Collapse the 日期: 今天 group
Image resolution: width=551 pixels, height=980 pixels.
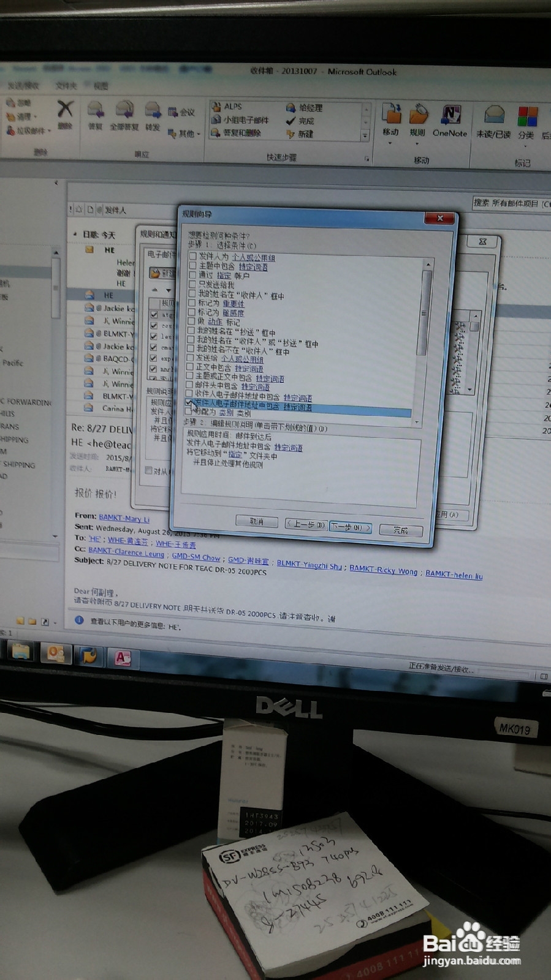[75, 235]
